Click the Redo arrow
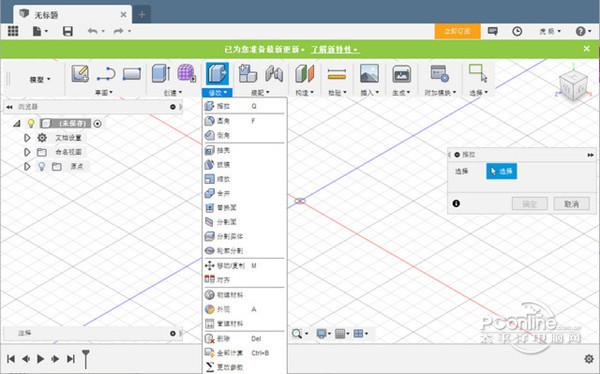The image size is (600, 374). point(118,31)
